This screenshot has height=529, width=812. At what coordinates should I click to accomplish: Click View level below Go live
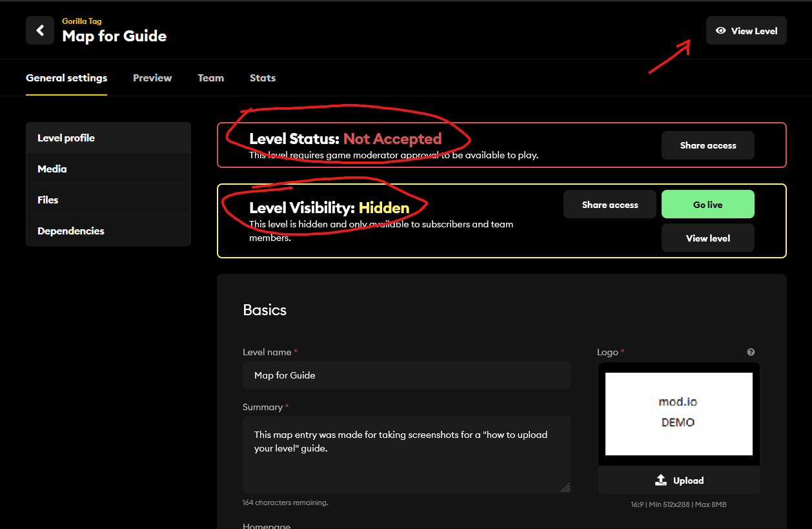(707, 238)
